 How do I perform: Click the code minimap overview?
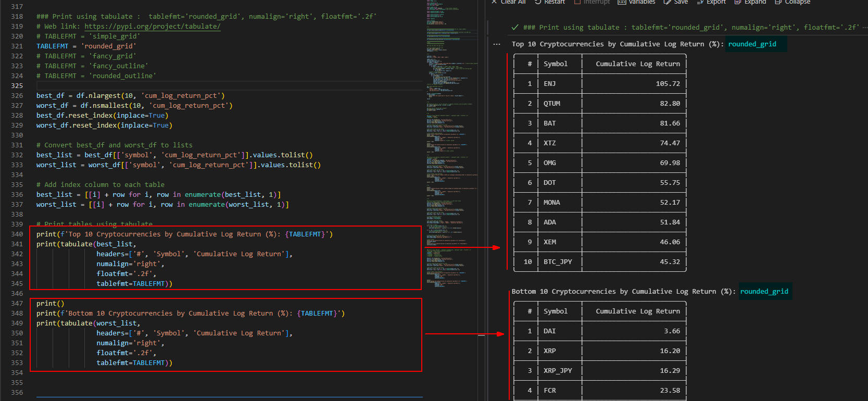pos(452,143)
